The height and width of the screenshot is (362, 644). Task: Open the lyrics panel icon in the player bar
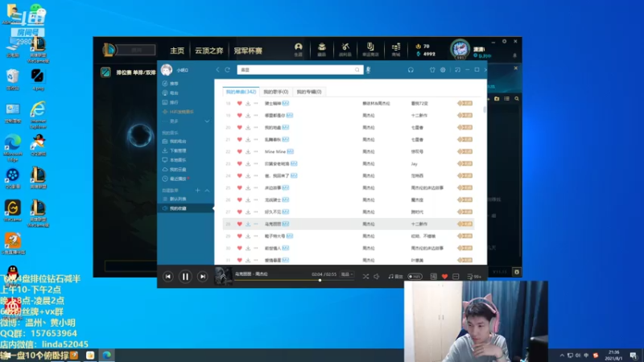click(x=433, y=277)
